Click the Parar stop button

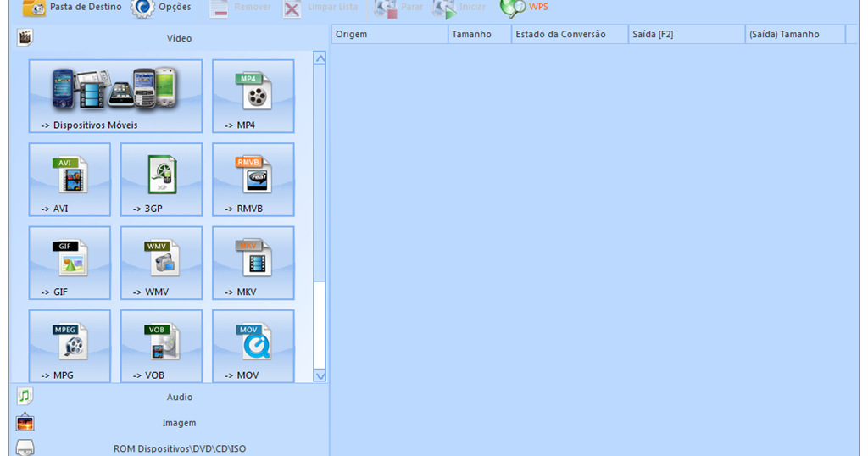pyautogui.click(x=398, y=8)
